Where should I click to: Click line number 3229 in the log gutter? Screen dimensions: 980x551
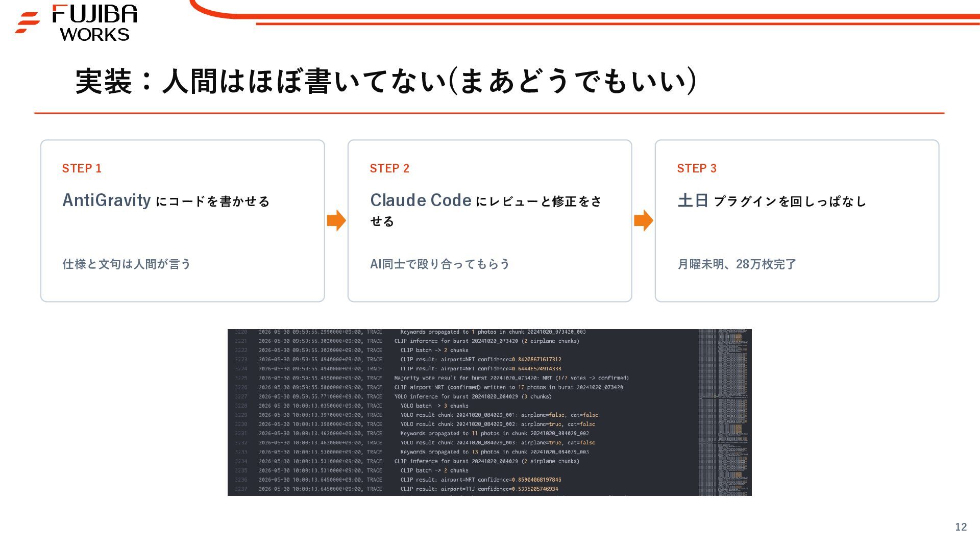click(241, 415)
